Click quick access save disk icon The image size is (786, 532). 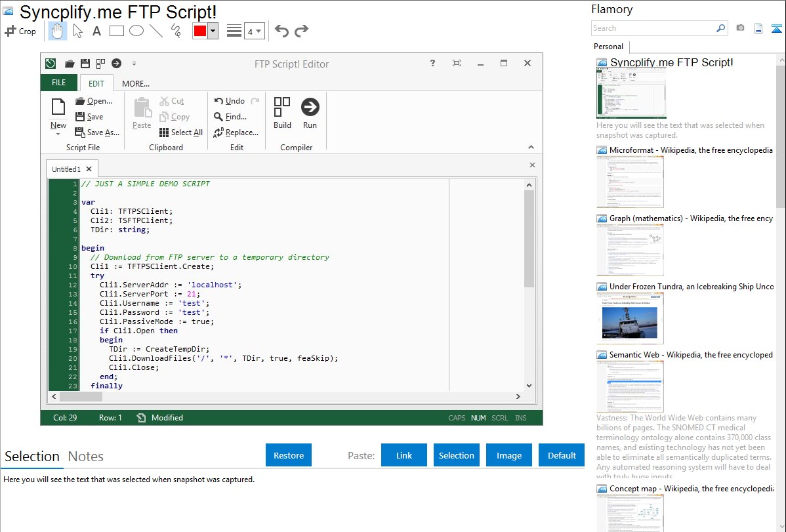85,64
